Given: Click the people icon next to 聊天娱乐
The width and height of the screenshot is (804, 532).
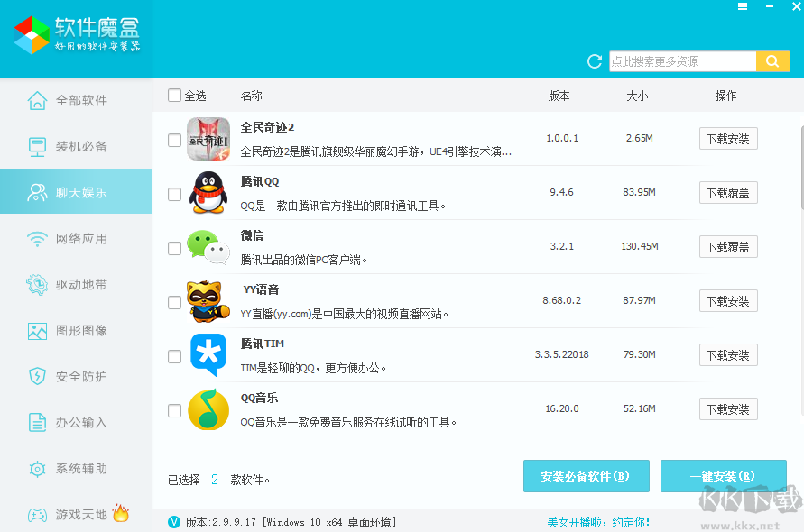Looking at the screenshot, I should pyautogui.click(x=37, y=192).
